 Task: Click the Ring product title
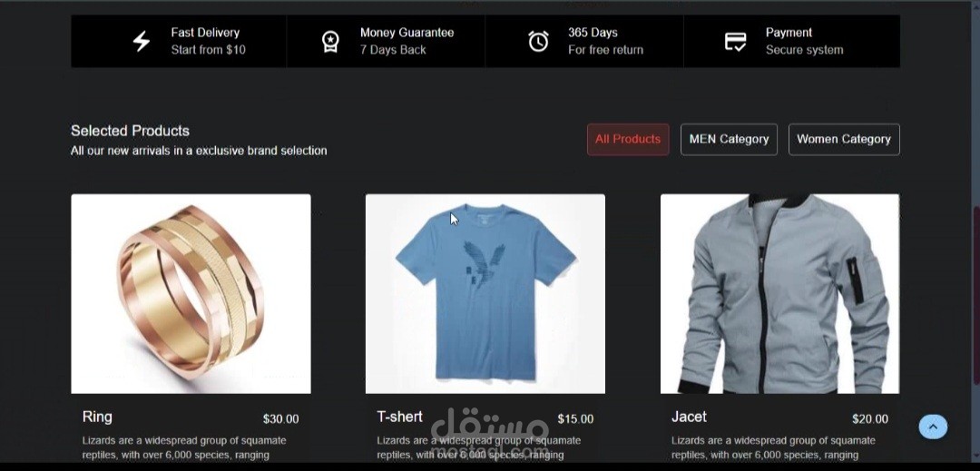tap(97, 417)
